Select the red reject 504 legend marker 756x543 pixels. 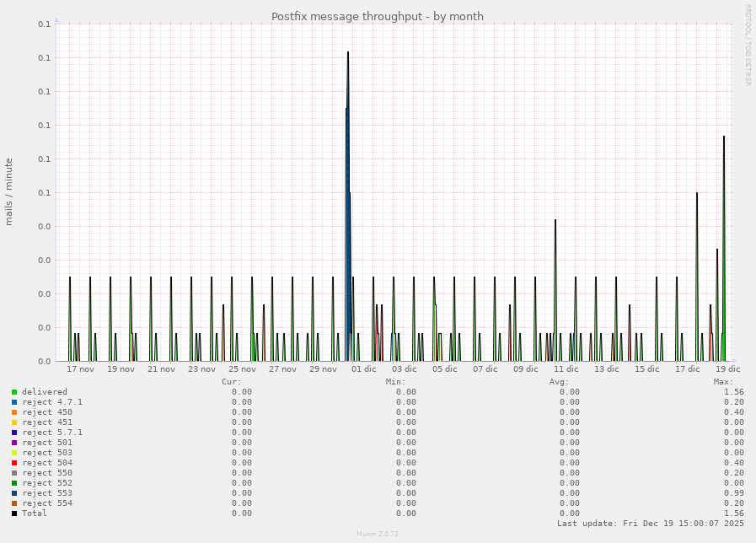tap(14, 463)
